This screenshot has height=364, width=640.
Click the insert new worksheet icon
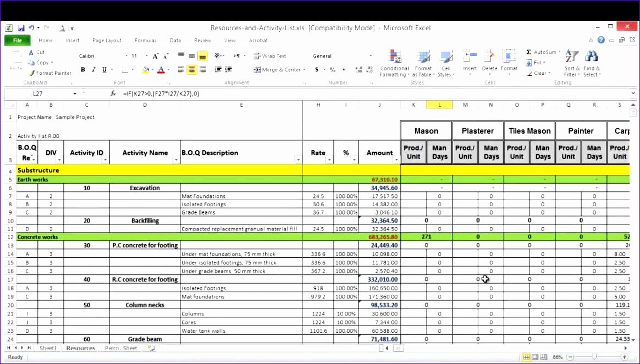151,348
